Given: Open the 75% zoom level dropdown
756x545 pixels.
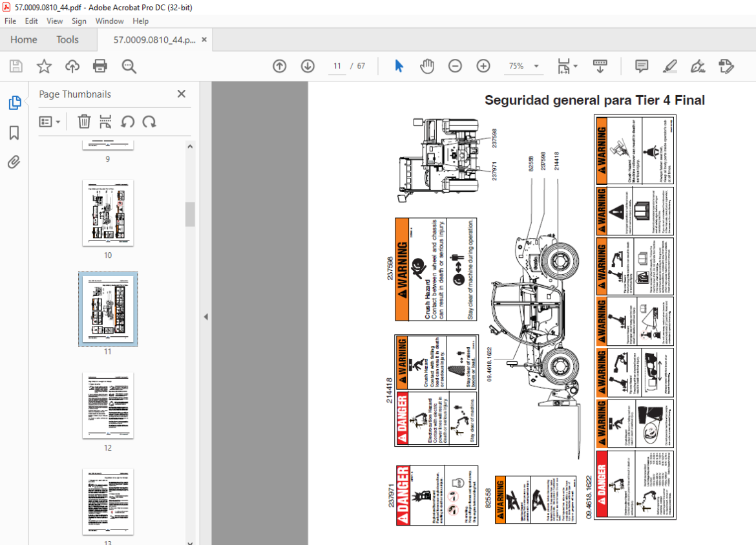Looking at the screenshot, I should point(524,66).
